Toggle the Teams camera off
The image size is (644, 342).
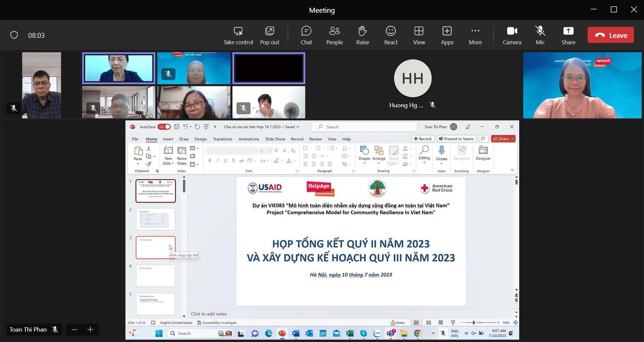(x=512, y=35)
